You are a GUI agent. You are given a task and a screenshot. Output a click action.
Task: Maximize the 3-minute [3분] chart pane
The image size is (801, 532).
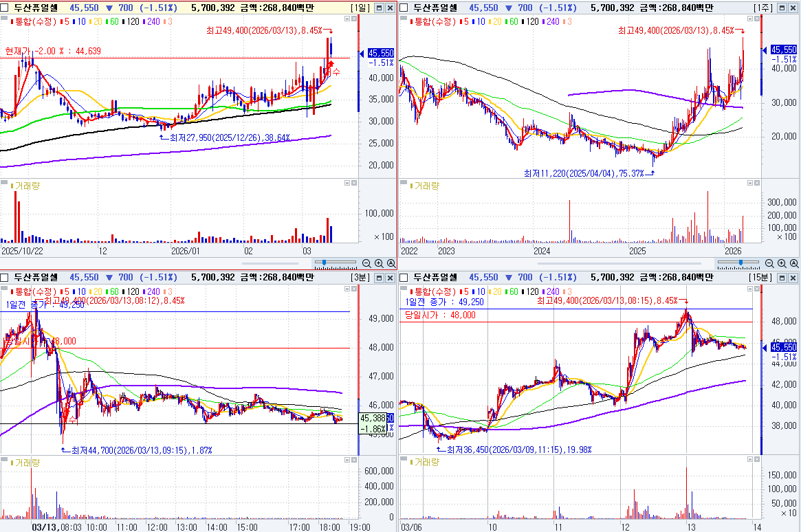(379, 278)
